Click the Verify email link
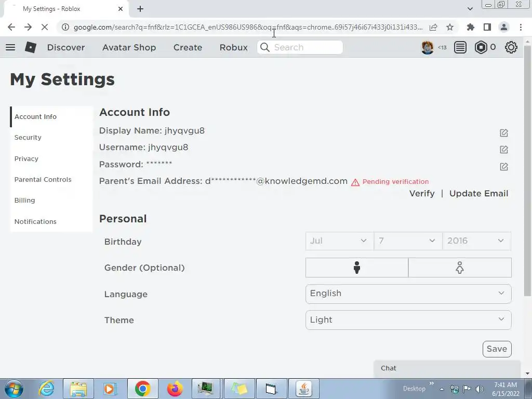This screenshot has height=399, width=532. (x=422, y=193)
